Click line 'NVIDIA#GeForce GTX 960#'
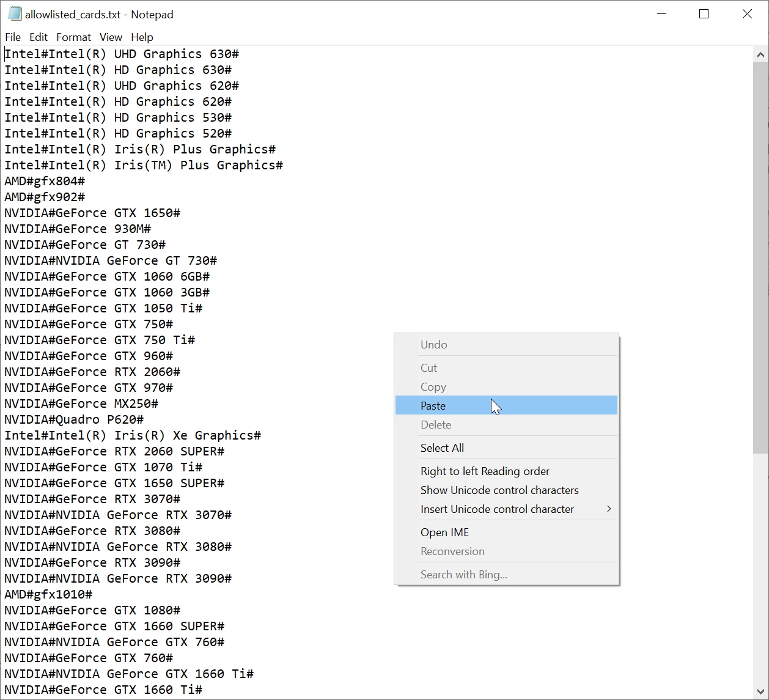 pos(89,356)
